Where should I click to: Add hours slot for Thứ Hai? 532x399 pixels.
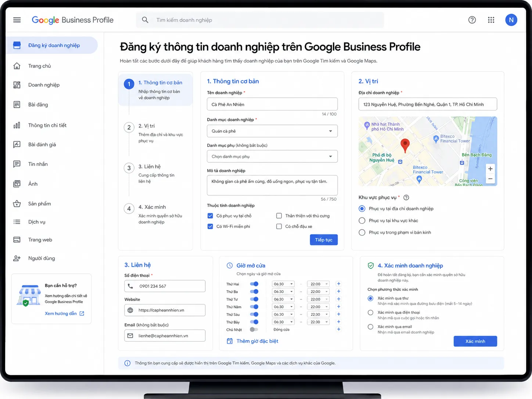pyautogui.click(x=339, y=284)
